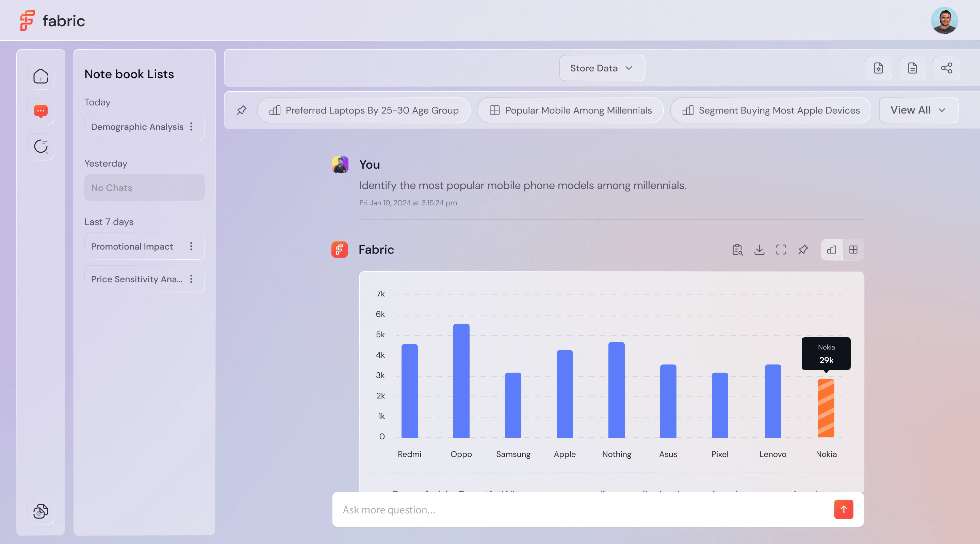The width and height of the screenshot is (980, 544).
Task: Click the inspect query clipboard icon
Action: tap(737, 250)
